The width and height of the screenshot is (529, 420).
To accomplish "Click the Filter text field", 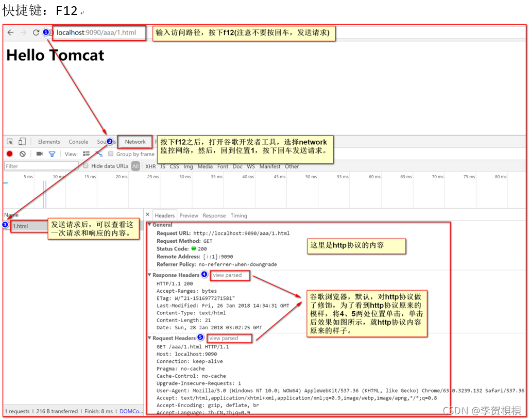I will coord(41,166).
